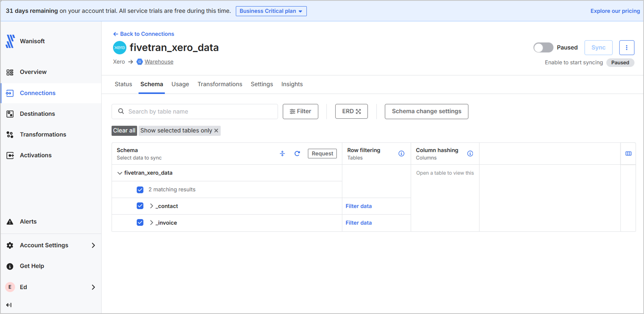The height and width of the screenshot is (314, 644).
Task: Switch to the Status tab
Action: [123, 84]
